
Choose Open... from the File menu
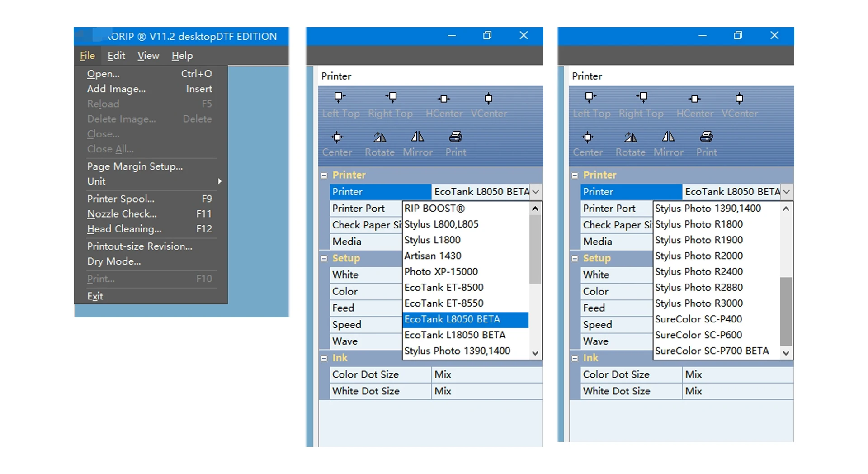150,74
